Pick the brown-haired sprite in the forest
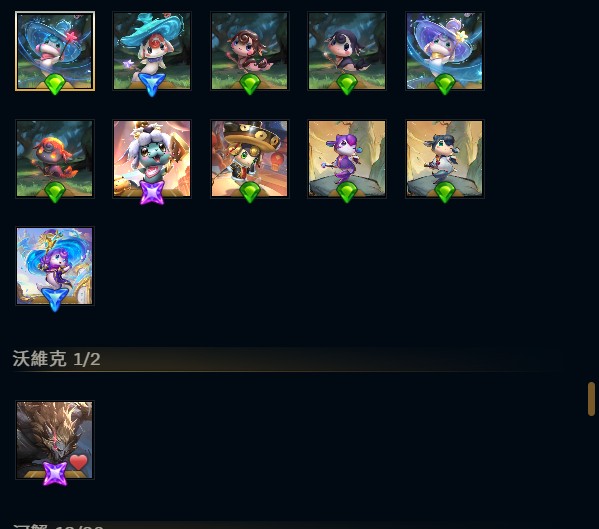This screenshot has height=529, width=599. (x=250, y=51)
